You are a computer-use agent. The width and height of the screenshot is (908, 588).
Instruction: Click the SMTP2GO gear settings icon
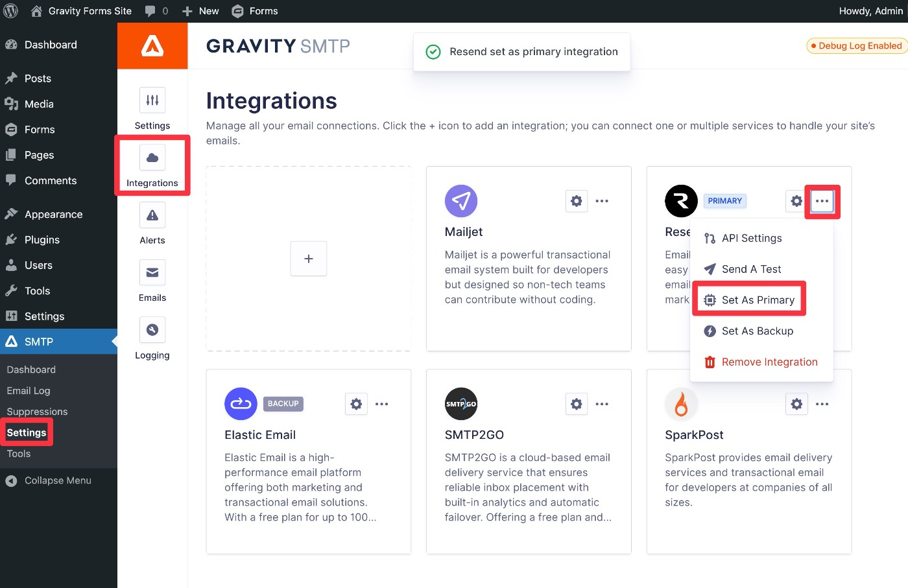click(x=576, y=404)
